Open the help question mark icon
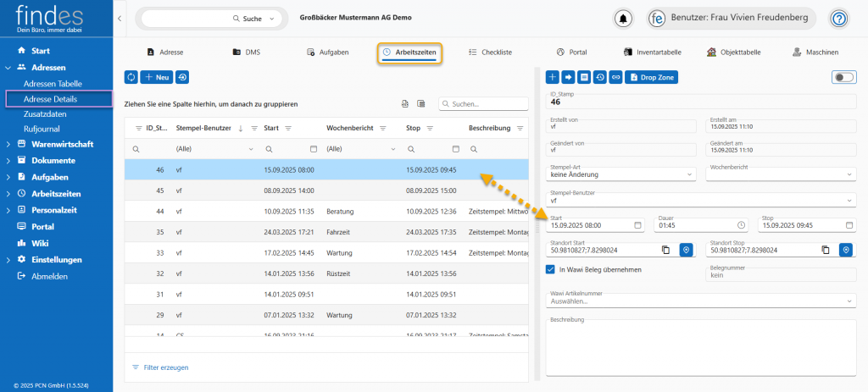This screenshot has width=868, height=392. 839,19
